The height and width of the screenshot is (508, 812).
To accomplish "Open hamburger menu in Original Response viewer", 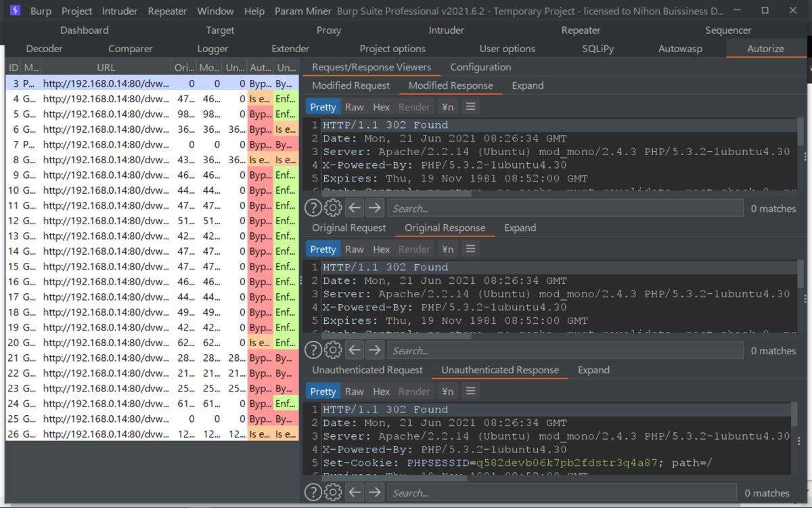I will point(471,249).
